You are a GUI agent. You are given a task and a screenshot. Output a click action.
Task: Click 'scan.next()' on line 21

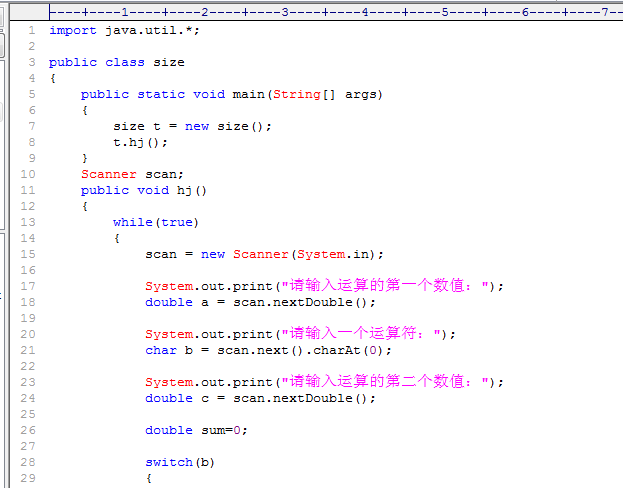click(260, 350)
